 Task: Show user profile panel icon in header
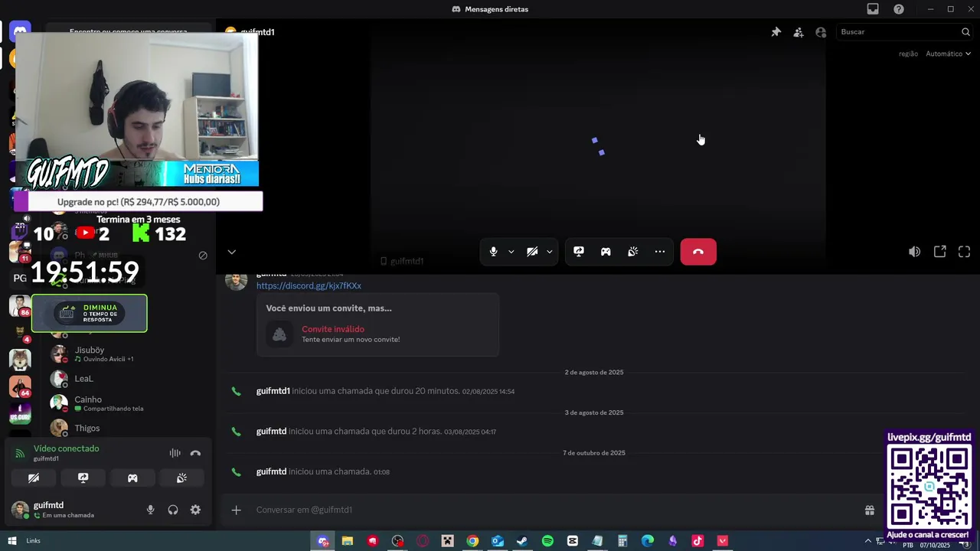click(821, 32)
